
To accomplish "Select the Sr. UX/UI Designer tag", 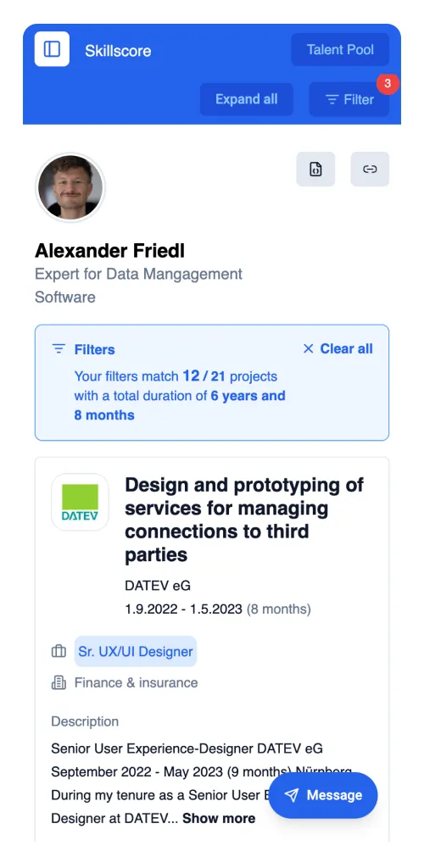I will tap(136, 652).
